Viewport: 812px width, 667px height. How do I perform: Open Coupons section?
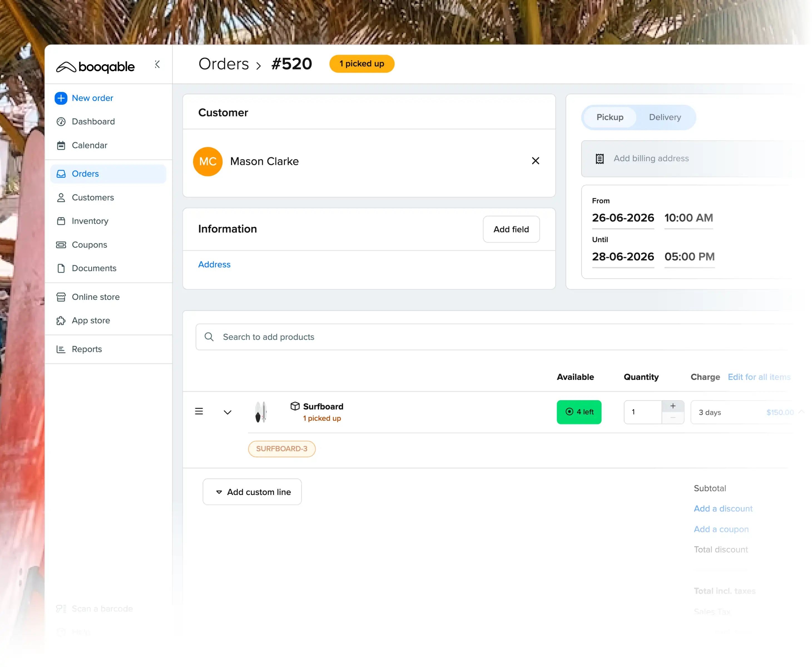point(89,245)
